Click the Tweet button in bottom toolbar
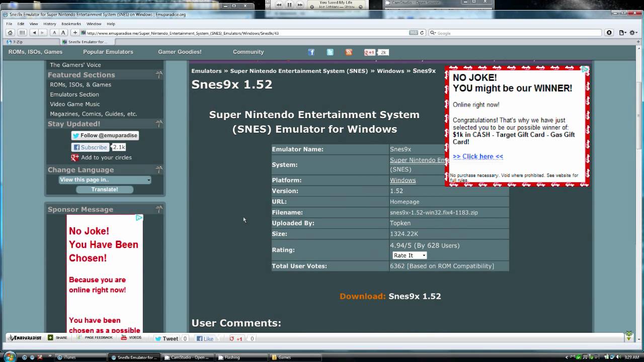Screen dimensions: 644x362 tap(167, 338)
